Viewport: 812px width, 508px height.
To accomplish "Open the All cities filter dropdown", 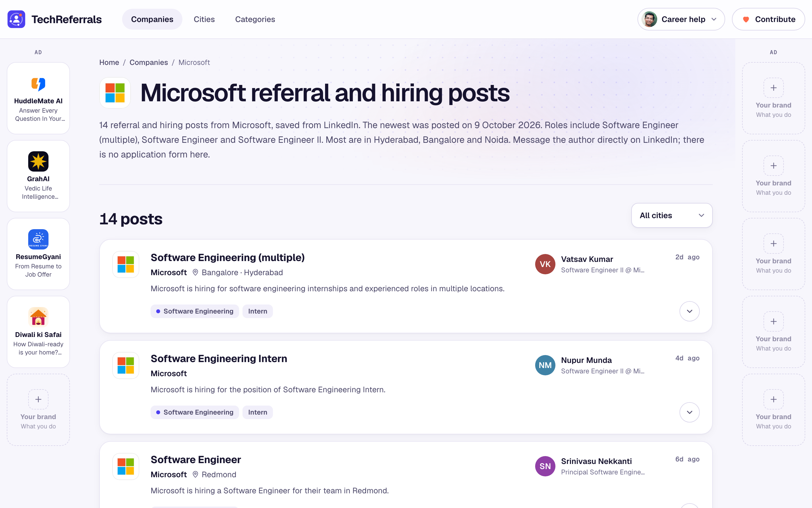I will 672,215.
